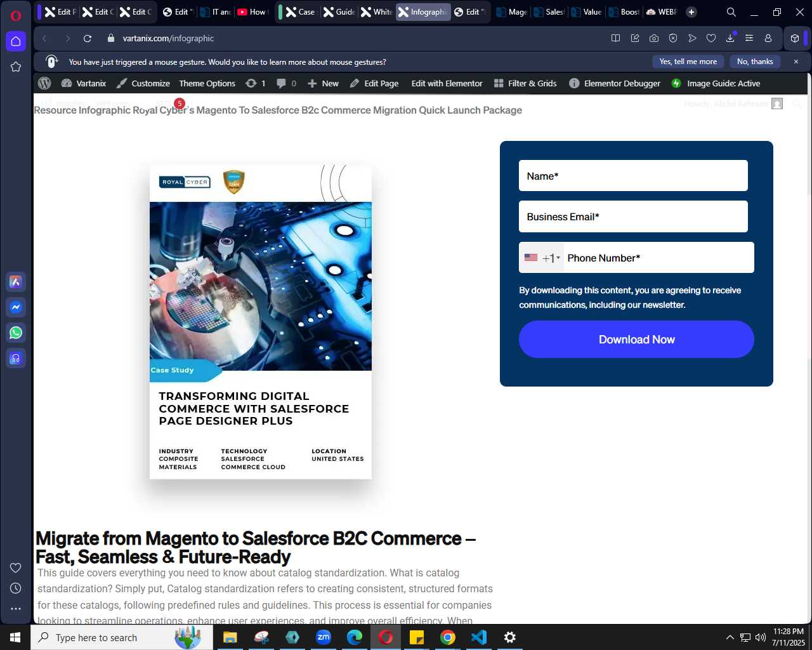Open the downloads panel icon

730,38
